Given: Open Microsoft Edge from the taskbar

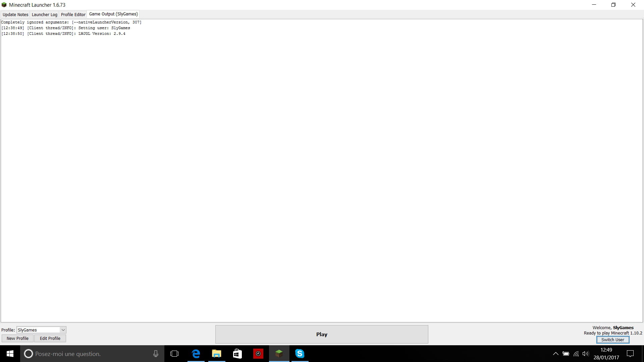Looking at the screenshot, I should pos(196,354).
